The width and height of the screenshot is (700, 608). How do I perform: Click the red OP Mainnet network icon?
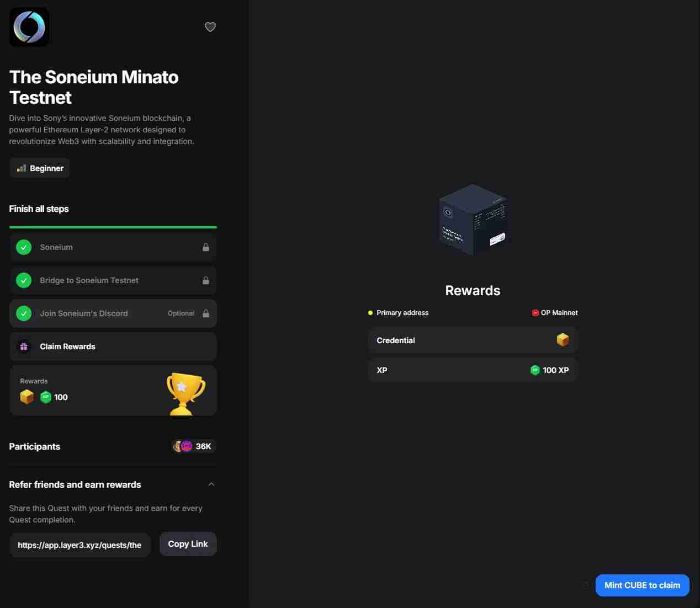pyautogui.click(x=535, y=313)
